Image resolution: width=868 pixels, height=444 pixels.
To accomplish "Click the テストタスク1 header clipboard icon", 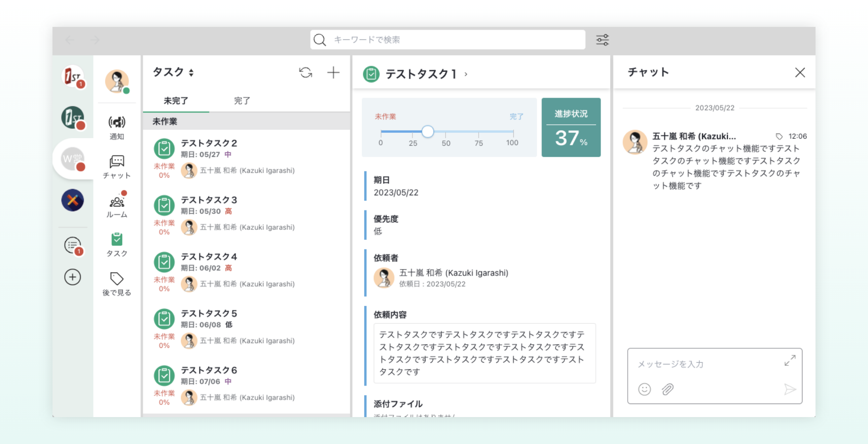I will point(371,74).
